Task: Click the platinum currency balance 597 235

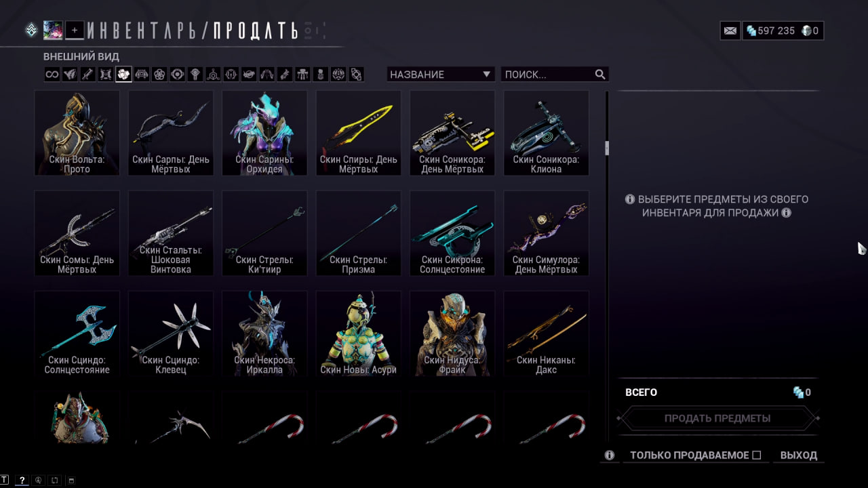Action: click(x=770, y=30)
